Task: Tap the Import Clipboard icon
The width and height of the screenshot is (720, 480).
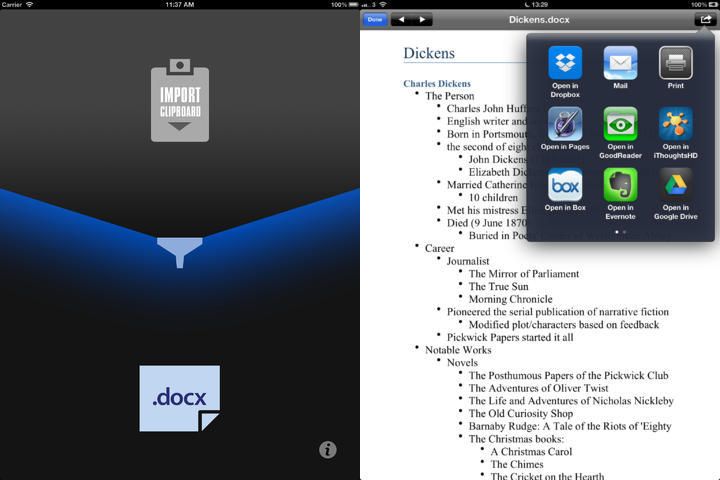Action: pyautogui.click(x=180, y=101)
